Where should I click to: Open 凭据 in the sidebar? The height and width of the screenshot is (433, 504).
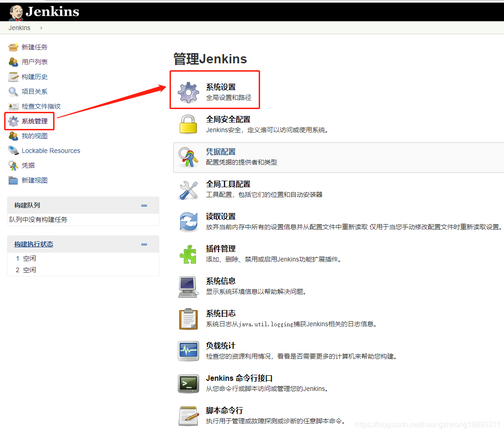[x=28, y=165]
